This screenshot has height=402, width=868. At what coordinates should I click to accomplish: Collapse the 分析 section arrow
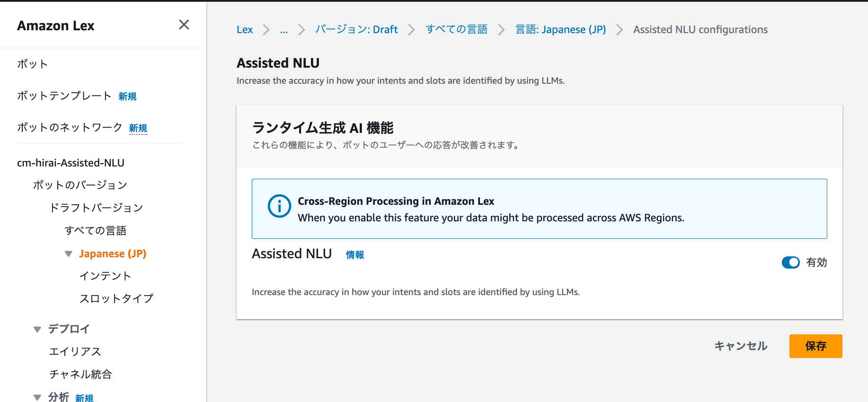pyautogui.click(x=37, y=397)
